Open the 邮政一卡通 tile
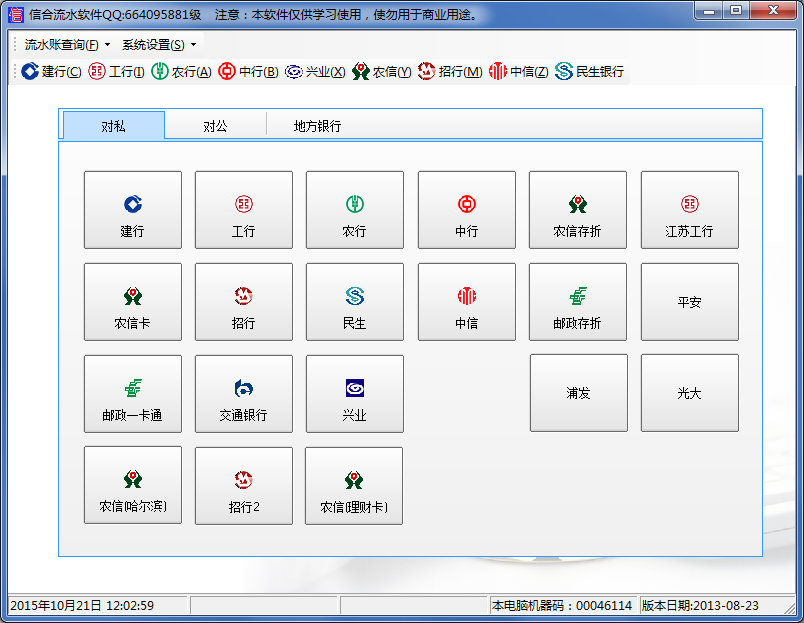Viewport: 804px width, 623px height. [x=133, y=394]
